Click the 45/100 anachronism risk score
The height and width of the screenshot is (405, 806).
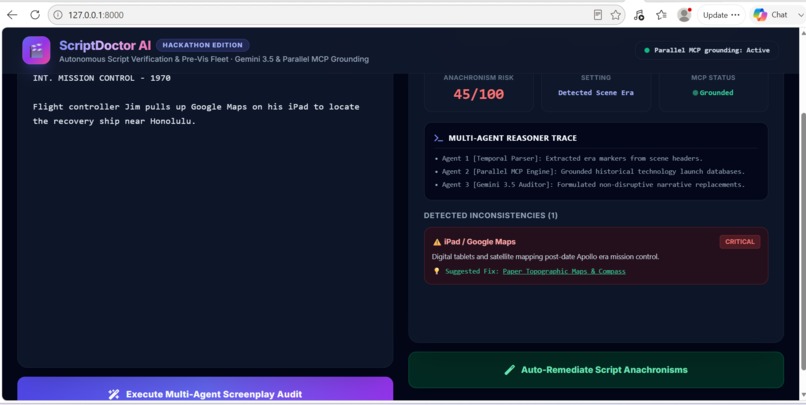click(479, 94)
